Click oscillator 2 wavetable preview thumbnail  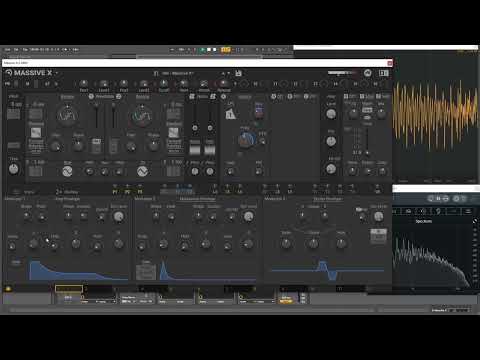click(174, 133)
